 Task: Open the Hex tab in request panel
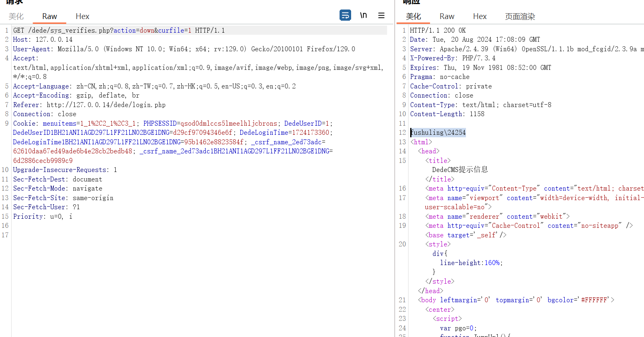[x=82, y=17]
